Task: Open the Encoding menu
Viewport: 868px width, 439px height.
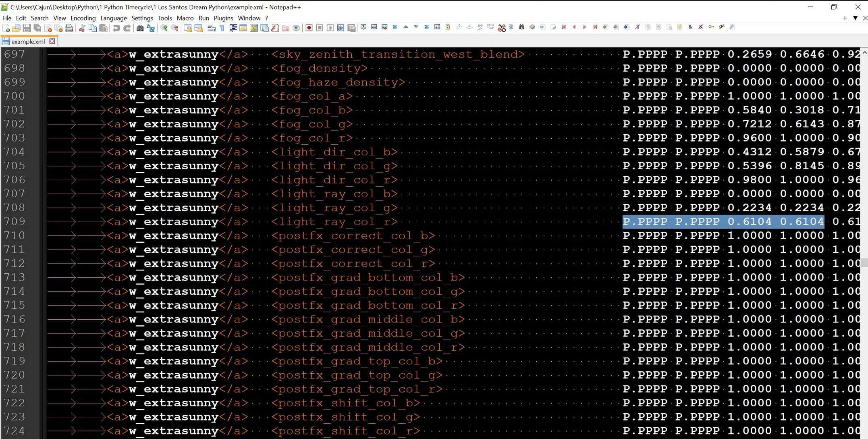Action: pos(83,18)
